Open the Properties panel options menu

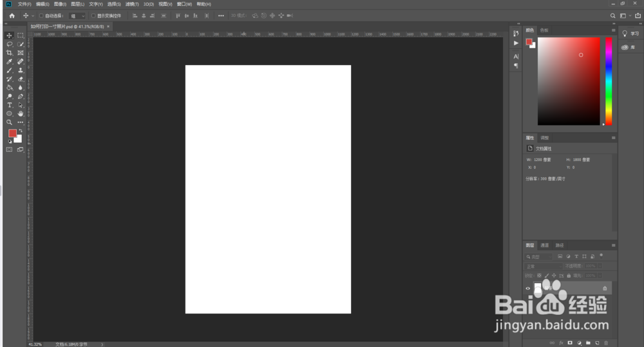614,138
